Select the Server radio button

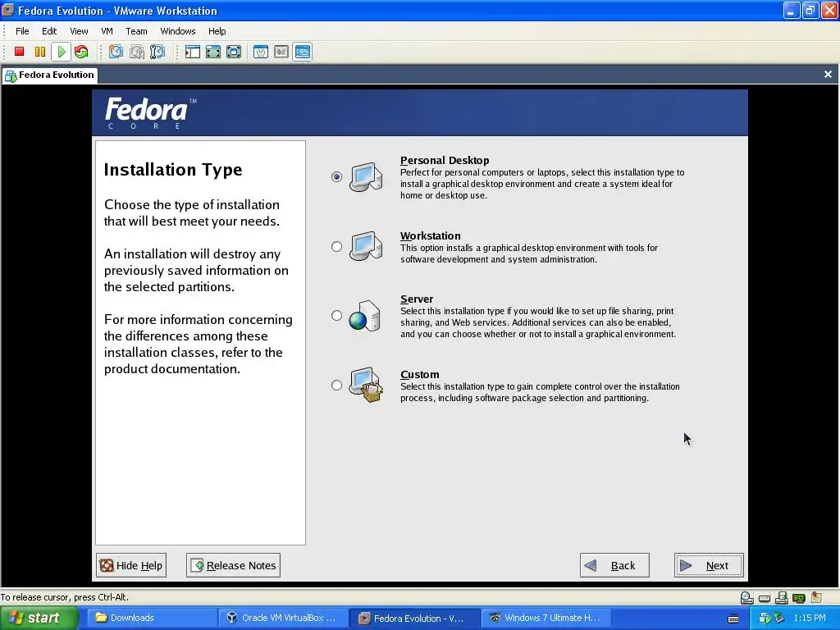(336, 316)
